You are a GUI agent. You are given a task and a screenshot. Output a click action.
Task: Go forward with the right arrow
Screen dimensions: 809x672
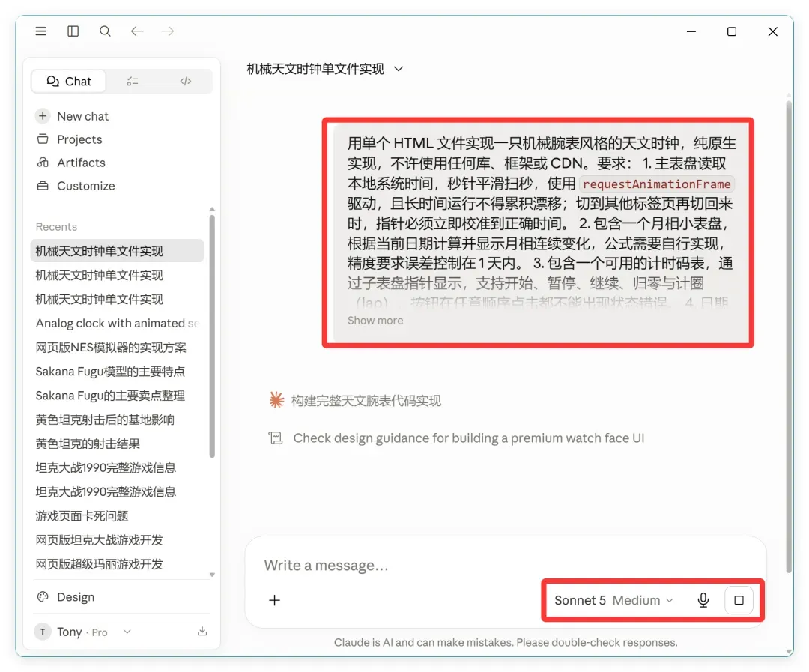click(168, 31)
